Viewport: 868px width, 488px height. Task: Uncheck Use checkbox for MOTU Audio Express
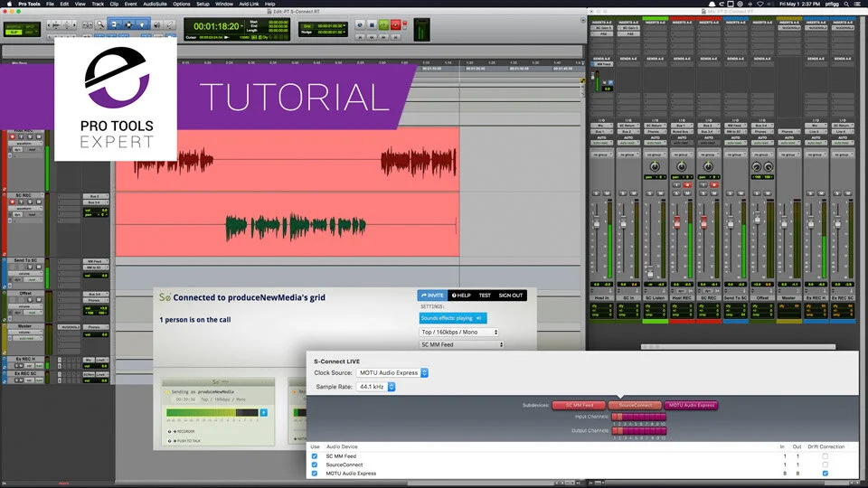point(315,474)
